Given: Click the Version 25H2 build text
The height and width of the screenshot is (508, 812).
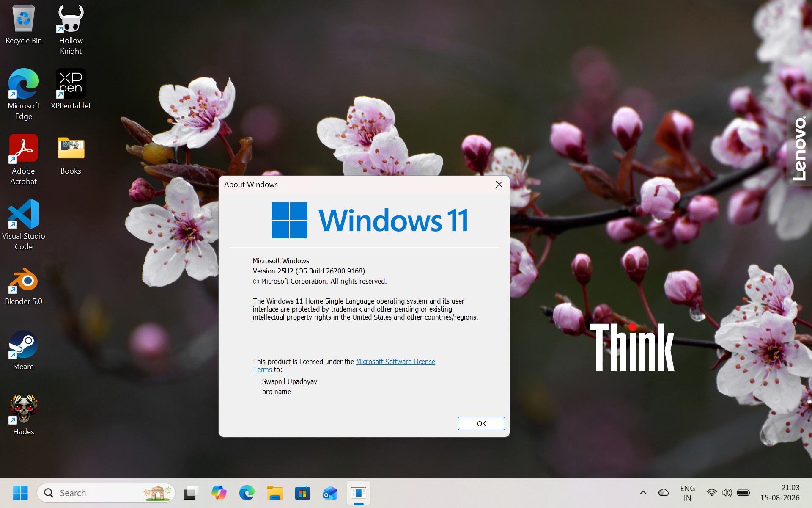Looking at the screenshot, I should (309, 271).
